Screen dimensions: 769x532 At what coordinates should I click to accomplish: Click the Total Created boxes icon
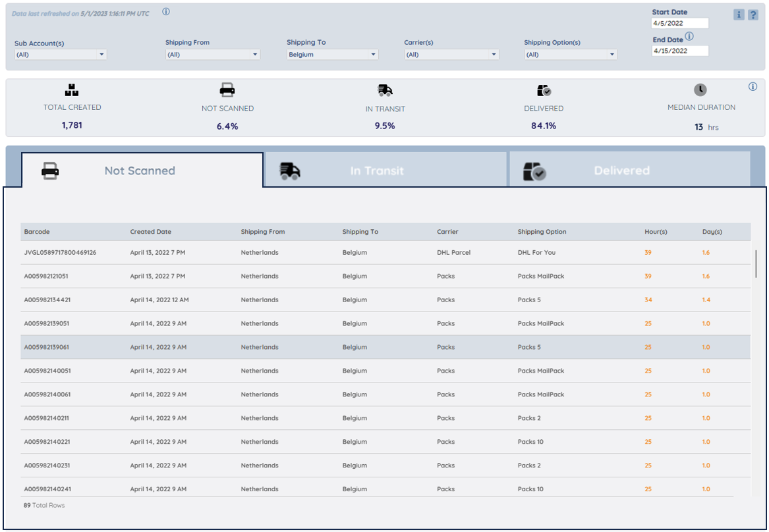pos(72,90)
